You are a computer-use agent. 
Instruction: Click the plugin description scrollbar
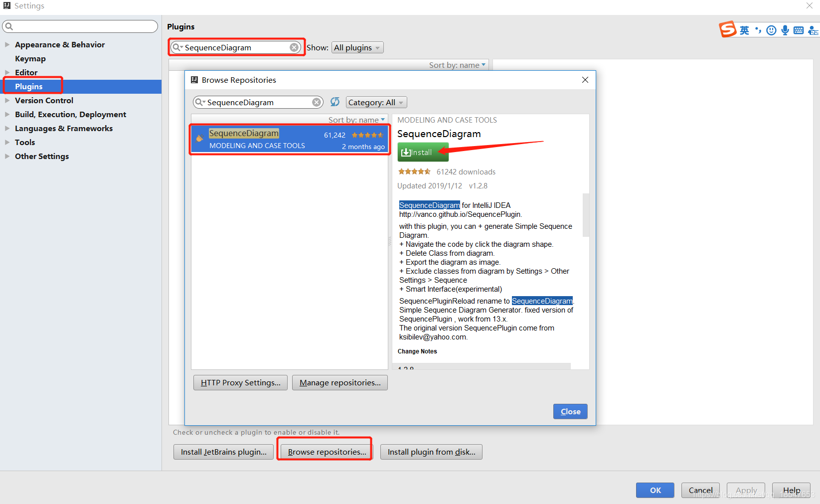pyautogui.click(x=586, y=214)
